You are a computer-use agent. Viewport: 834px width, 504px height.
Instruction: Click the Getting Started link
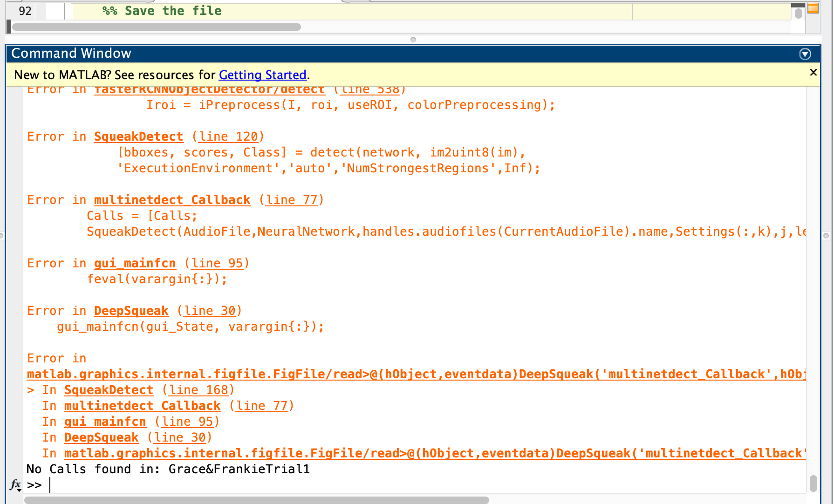[262, 75]
